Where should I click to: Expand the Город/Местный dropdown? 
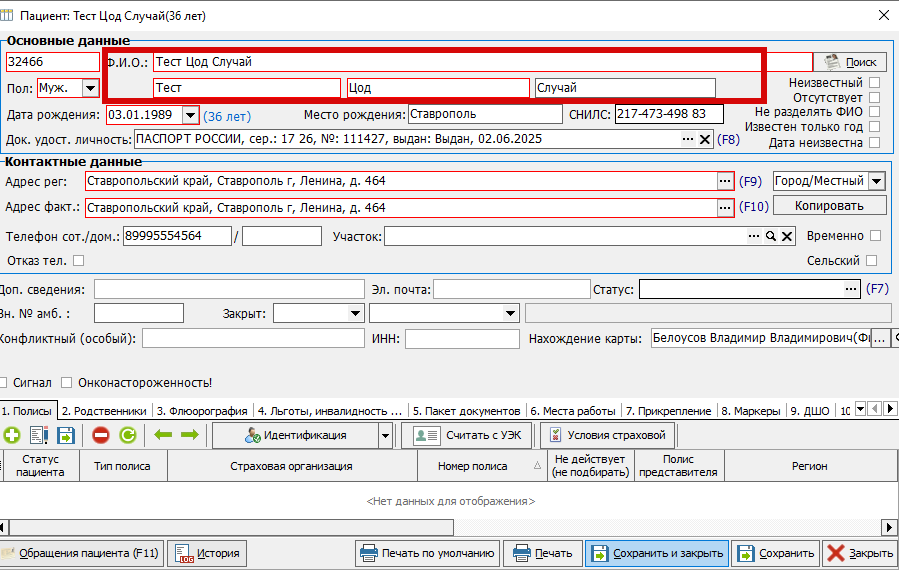click(x=877, y=181)
